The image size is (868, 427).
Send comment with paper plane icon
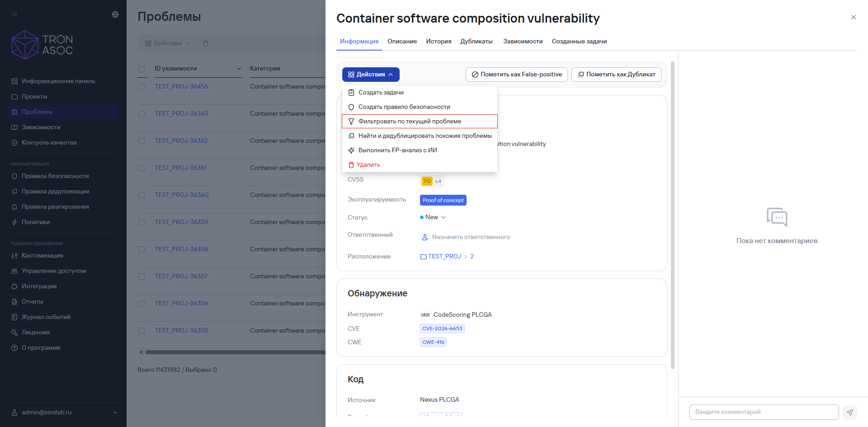click(x=850, y=412)
